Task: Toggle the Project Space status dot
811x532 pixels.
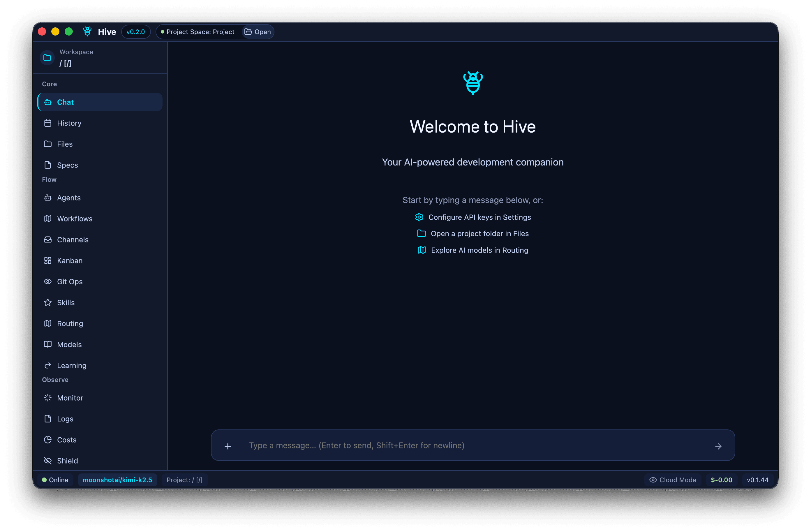Action: 163,32
